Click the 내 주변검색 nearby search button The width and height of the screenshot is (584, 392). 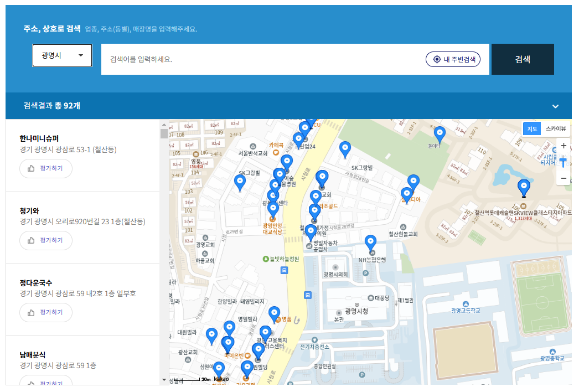point(453,59)
